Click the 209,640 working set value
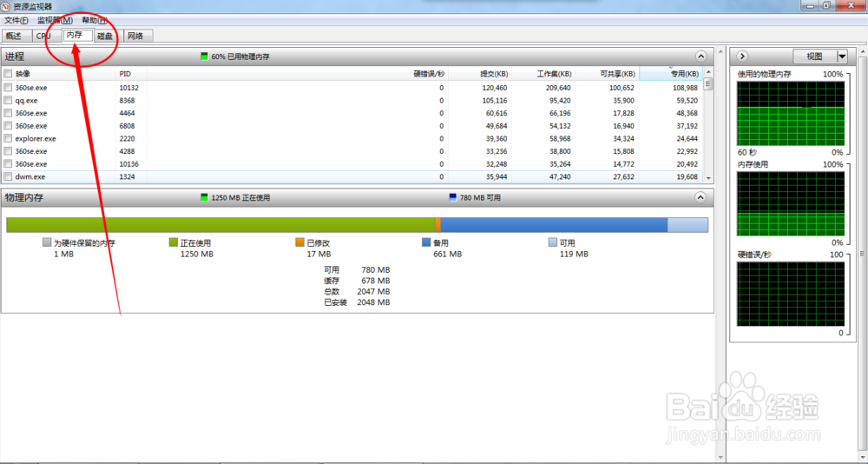This screenshot has height=464, width=868. point(558,88)
